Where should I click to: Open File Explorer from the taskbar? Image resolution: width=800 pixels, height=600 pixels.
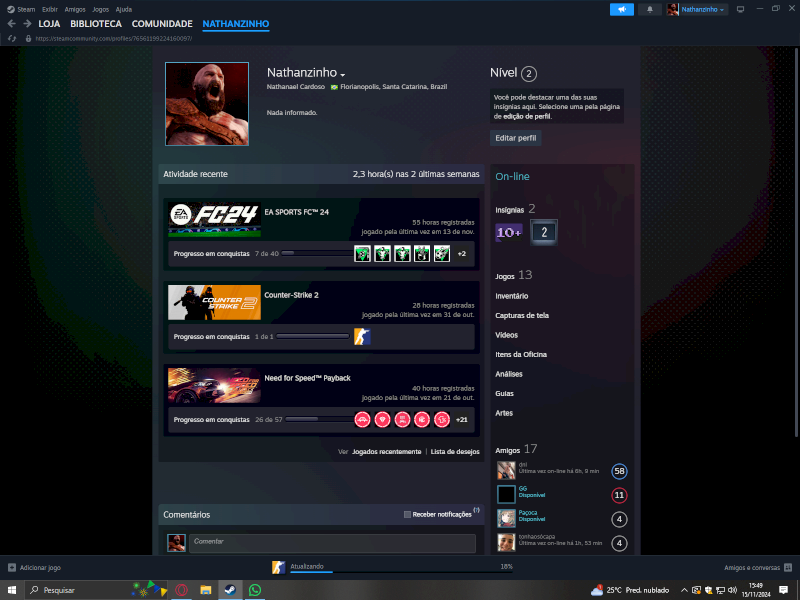(206, 590)
